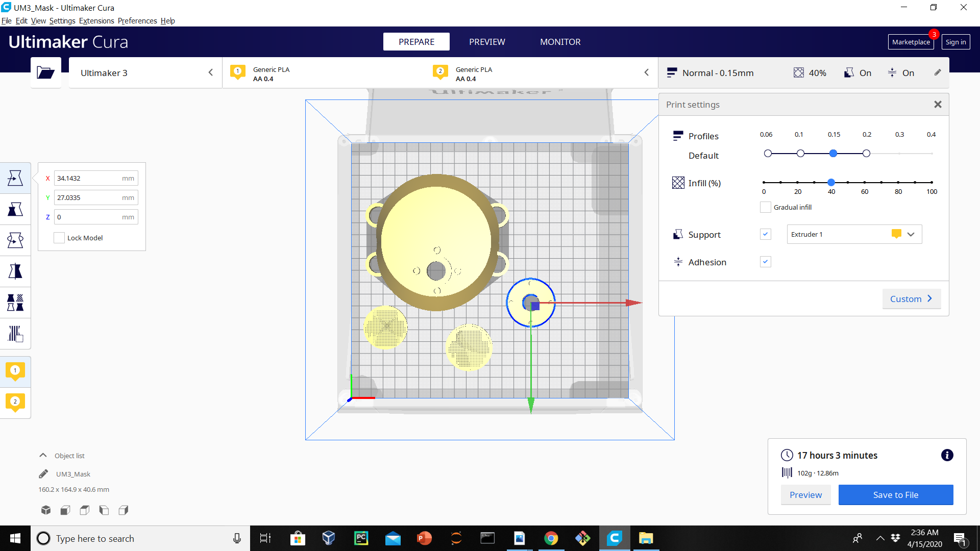Screen dimensions: 980x551
Task: Open PowerPoint from taskbar
Action: (x=424, y=538)
